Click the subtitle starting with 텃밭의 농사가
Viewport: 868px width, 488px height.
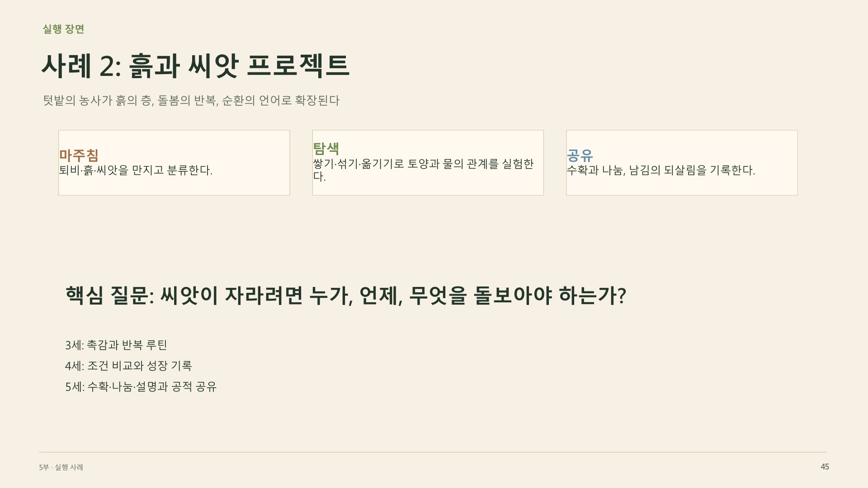[x=191, y=100]
